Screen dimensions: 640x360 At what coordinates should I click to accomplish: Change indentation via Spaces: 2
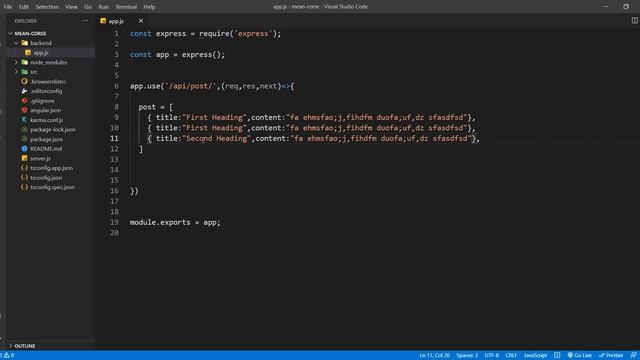(x=467, y=355)
